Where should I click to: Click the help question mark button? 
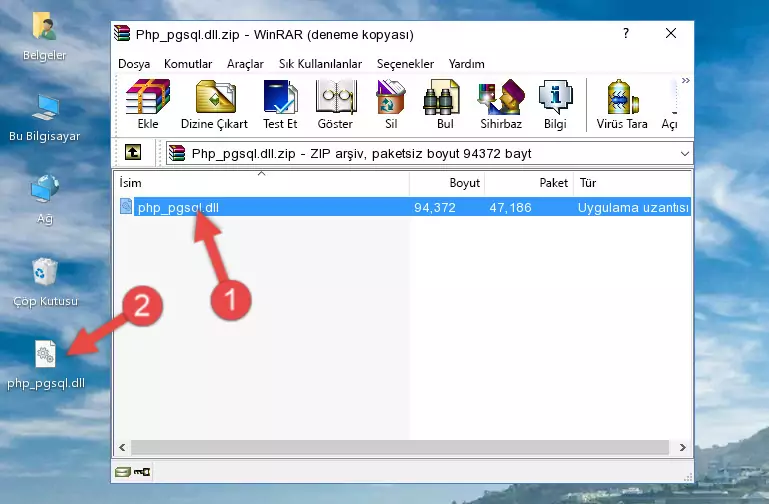[x=626, y=33]
